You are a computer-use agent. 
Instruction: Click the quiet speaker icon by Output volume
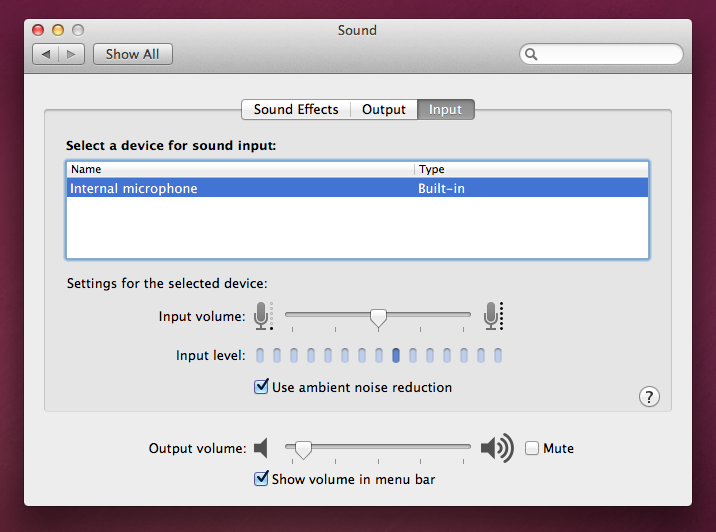(261, 448)
